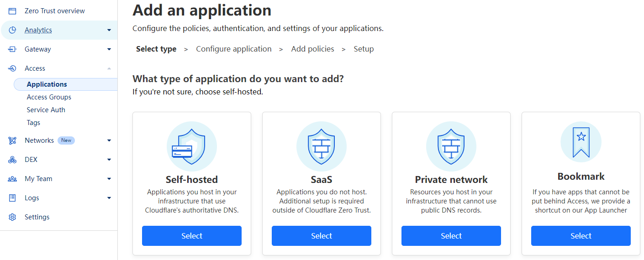Click the Bookmark star ribbon icon
The height and width of the screenshot is (260, 644).
coord(581,142)
